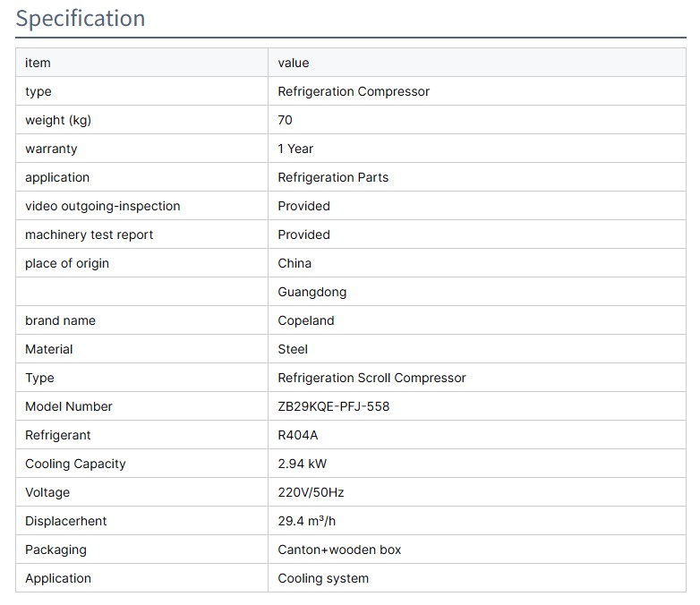
Task: Click the '1 Year' warranty value
Action: coord(295,149)
